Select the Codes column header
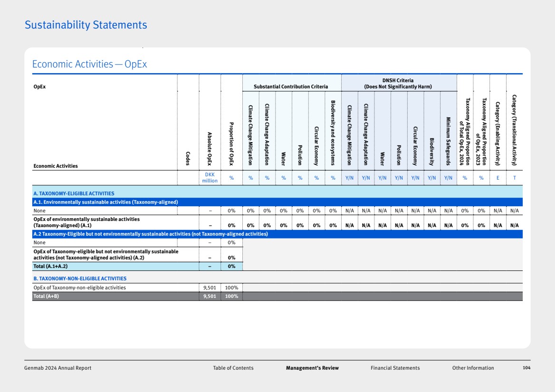 [189, 158]
